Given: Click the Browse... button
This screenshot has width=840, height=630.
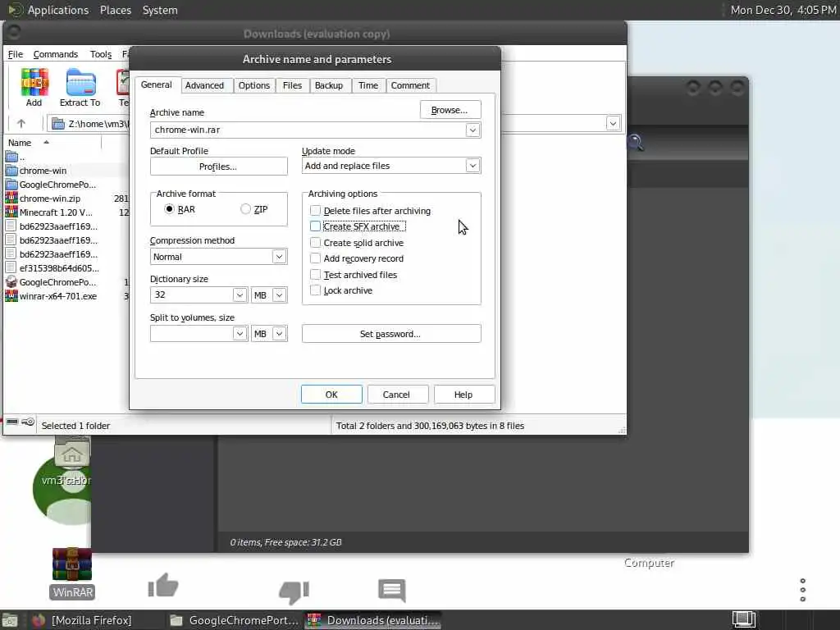Looking at the screenshot, I should (x=450, y=110).
